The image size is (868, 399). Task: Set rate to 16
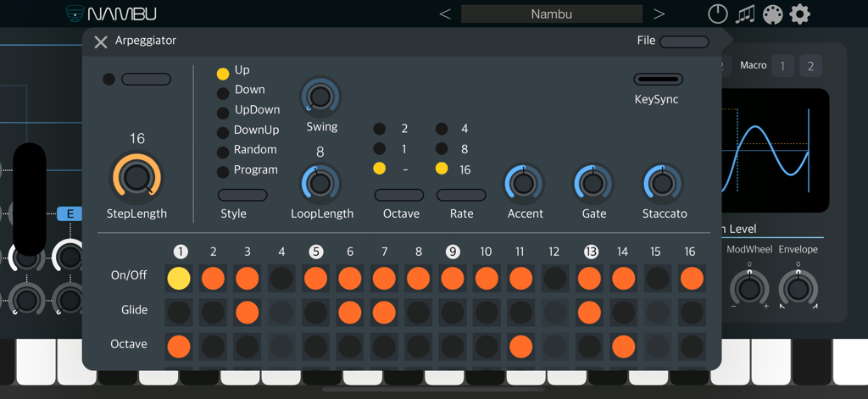pos(441,169)
